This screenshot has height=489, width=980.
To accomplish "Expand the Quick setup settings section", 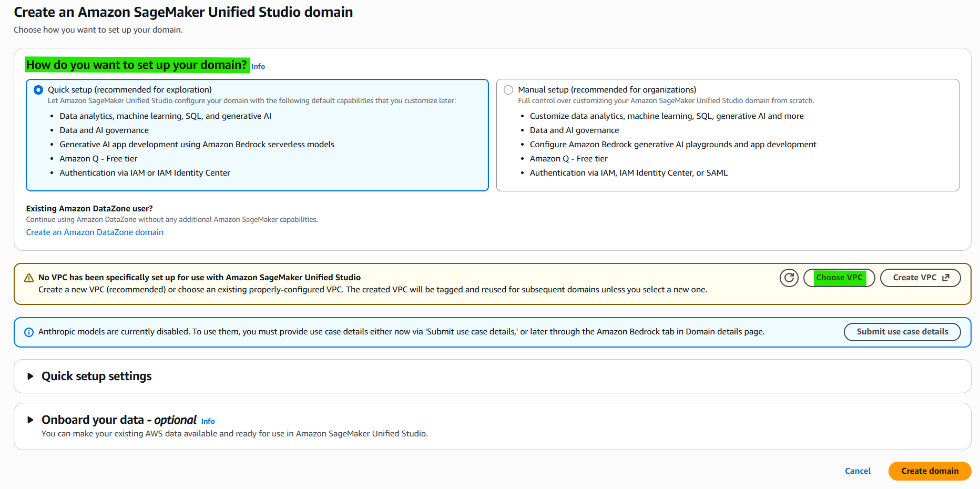I will coord(30,376).
